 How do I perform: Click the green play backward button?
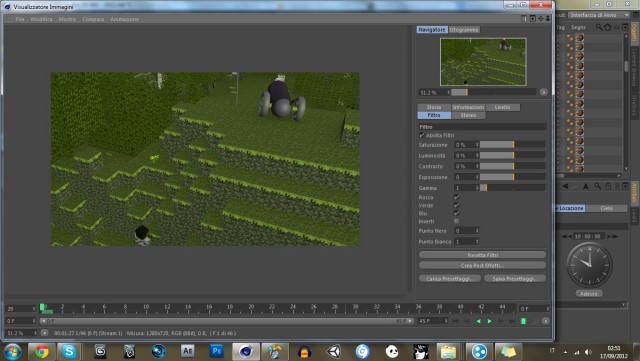click(478, 321)
